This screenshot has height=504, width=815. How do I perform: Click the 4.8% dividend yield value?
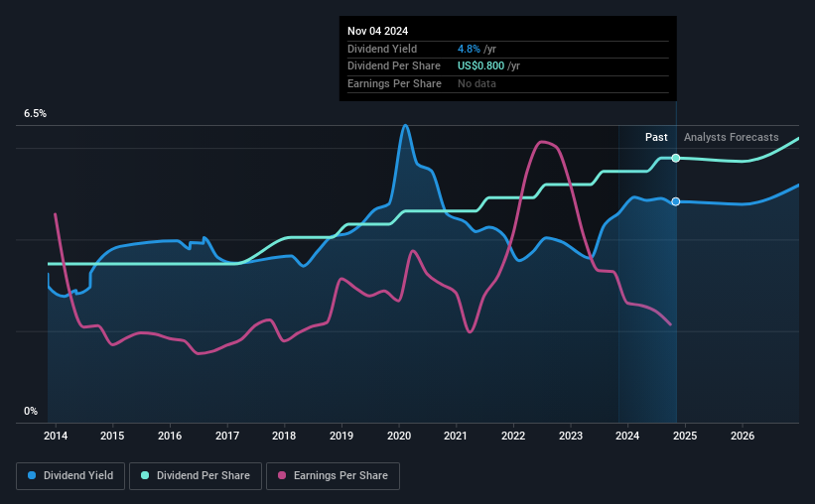(469, 49)
